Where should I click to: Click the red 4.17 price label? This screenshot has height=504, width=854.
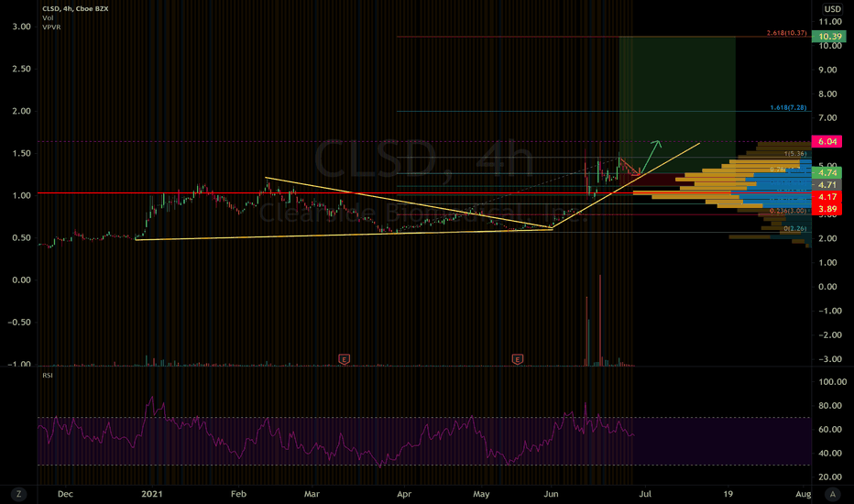[x=827, y=197]
